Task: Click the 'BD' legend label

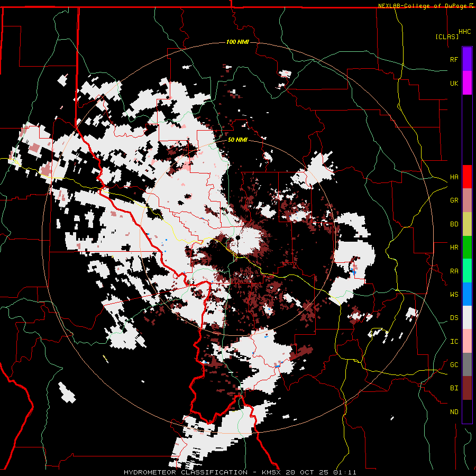Action: click(454, 224)
